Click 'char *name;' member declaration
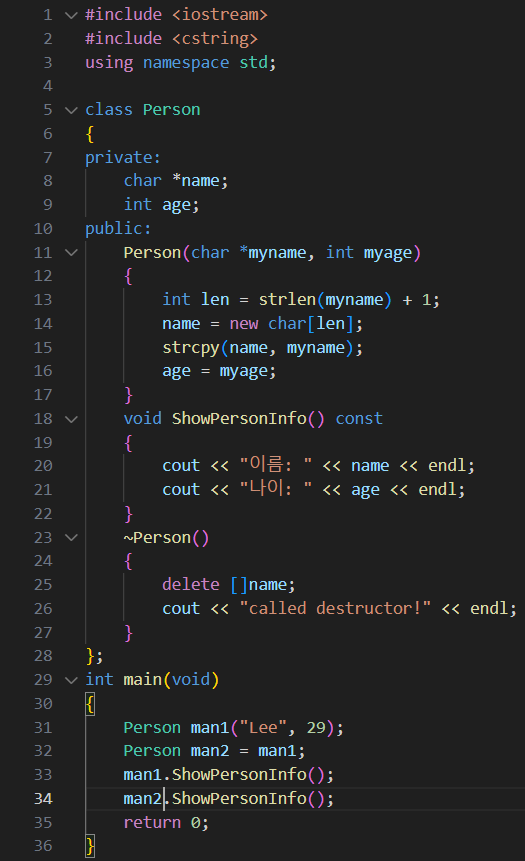The width and height of the screenshot is (525, 861). pos(176,181)
